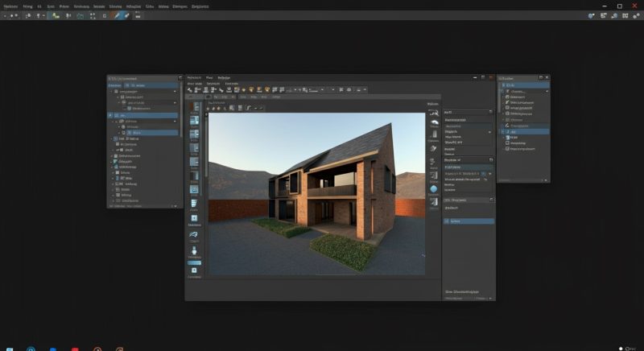Click the small square icon at bottom of left column
This screenshot has height=351, width=644.
194,270
